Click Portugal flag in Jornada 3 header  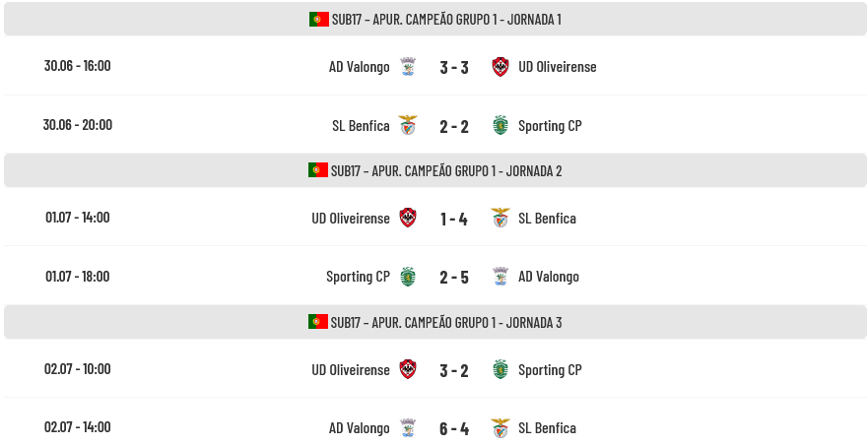(318, 322)
